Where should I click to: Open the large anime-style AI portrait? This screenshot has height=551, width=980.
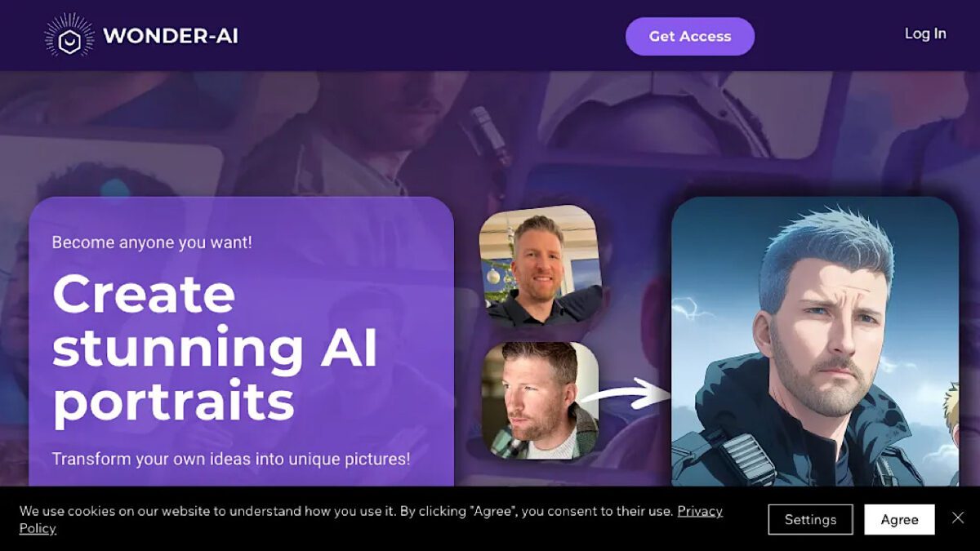point(814,342)
